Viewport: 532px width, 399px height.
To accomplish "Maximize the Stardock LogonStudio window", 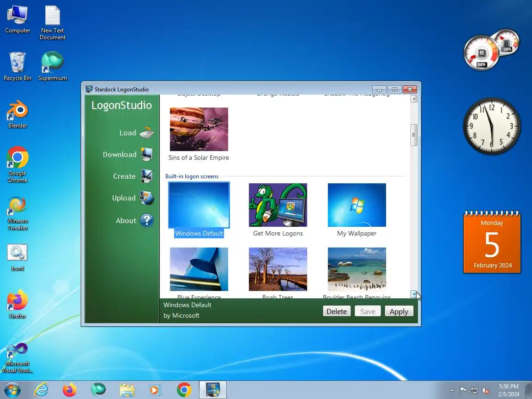I will [394, 89].
